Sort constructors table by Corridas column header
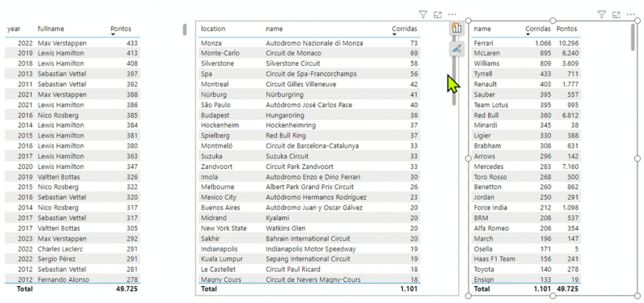Image resolution: width=644 pixels, height=303 pixels. [x=538, y=29]
